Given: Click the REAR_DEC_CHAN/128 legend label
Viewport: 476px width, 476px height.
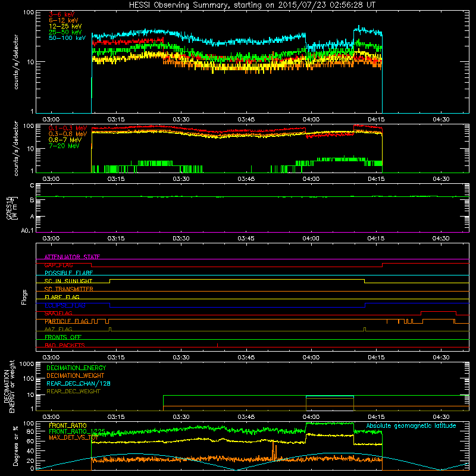Looking at the screenshot, I should pyautogui.click(x=79, y=383).
